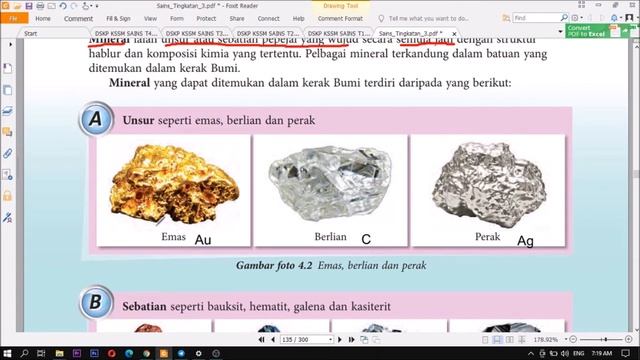Select facing pages view mode
Screen dimensions: 640x360
point(510,340)
